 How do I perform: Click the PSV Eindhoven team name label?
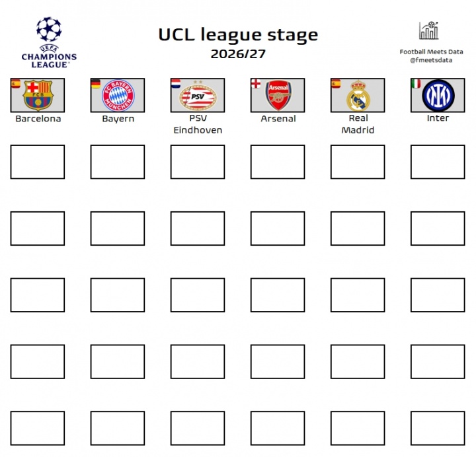[x=198, y=124]
